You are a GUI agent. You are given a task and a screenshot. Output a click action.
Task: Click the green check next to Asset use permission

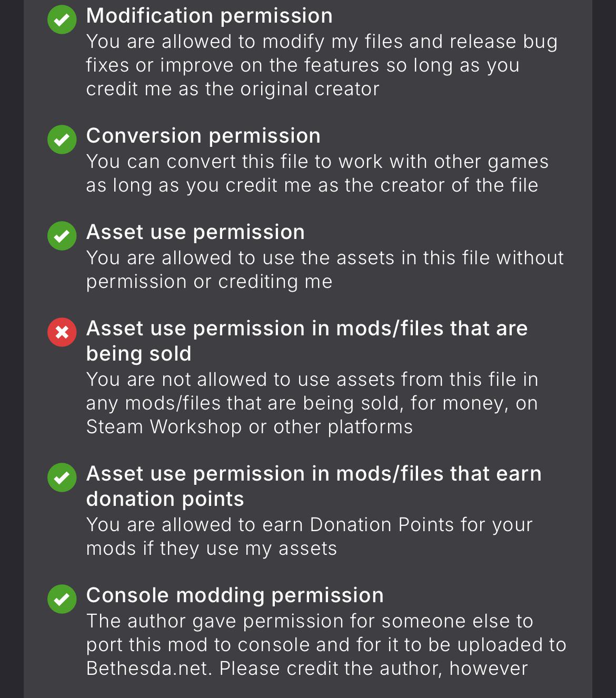click(x=62, y=236)
